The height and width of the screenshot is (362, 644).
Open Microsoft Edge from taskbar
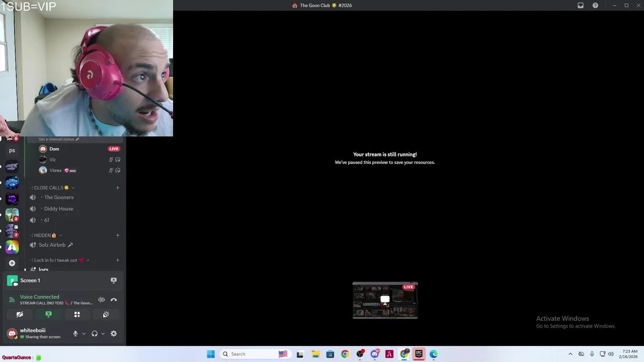click(x=434, y=354)
